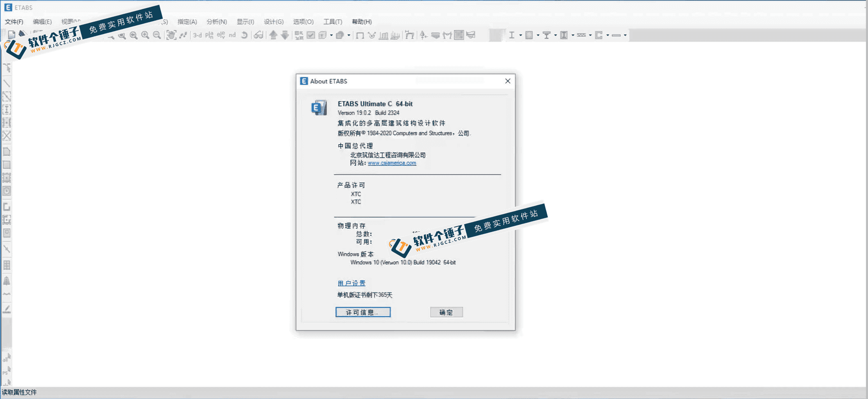Open the www.csiamerica.com link
This screenshot has height=399, width=868.
(x=392, y=163)
